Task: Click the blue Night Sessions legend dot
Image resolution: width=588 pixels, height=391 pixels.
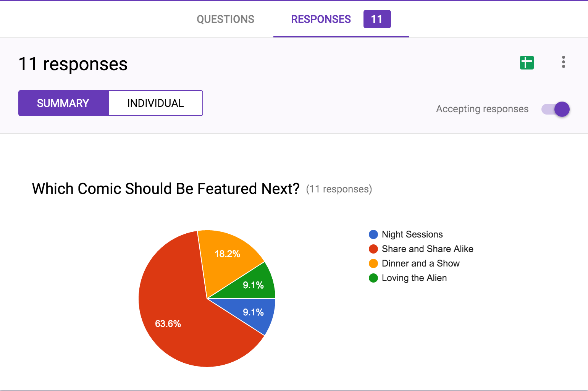Action: pos(373,234)
